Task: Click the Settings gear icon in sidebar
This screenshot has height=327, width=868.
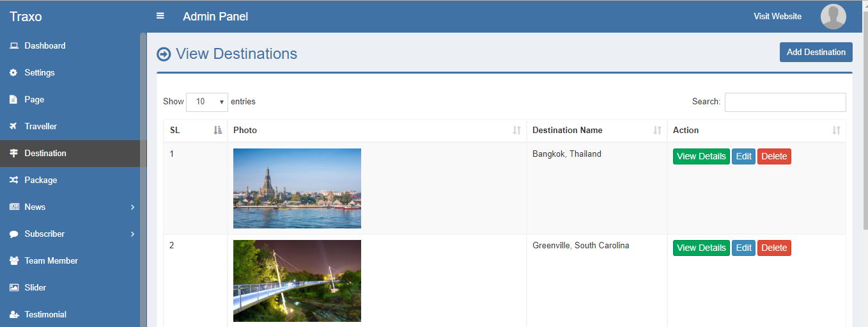Action: pyautogui.click(x=13, y=73)
